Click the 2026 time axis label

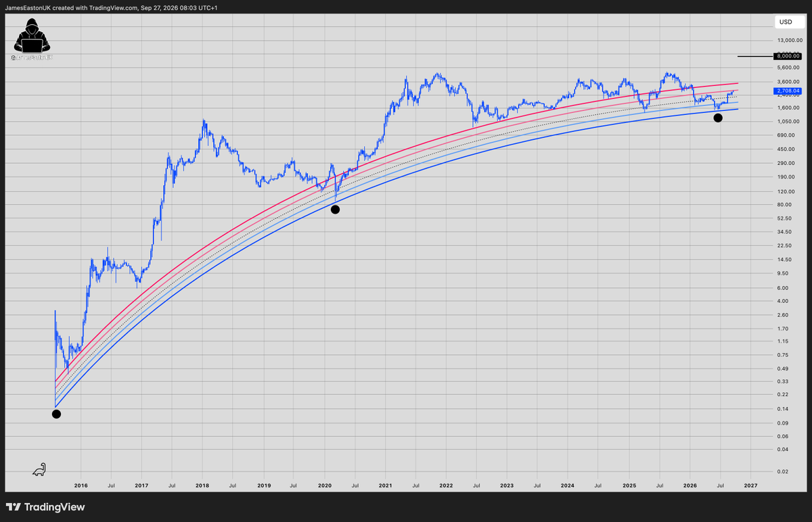click(690, 485)
